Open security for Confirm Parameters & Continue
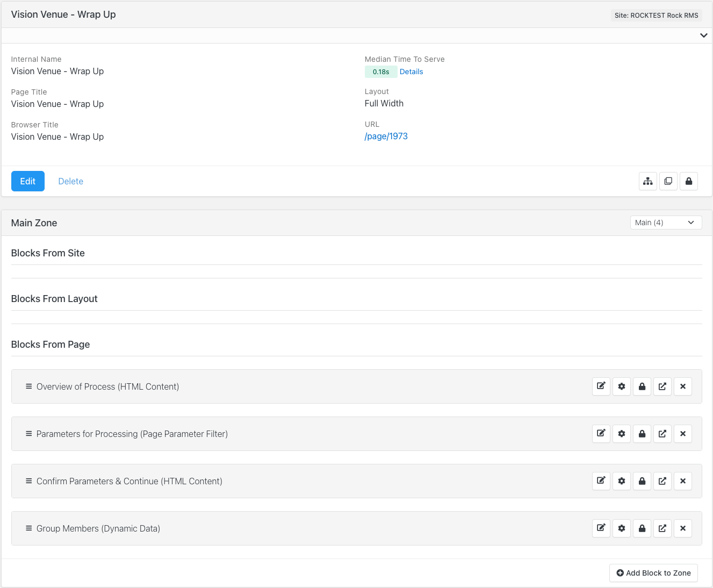The height and width of the screenshot is (588, 713). coord(642,481)
